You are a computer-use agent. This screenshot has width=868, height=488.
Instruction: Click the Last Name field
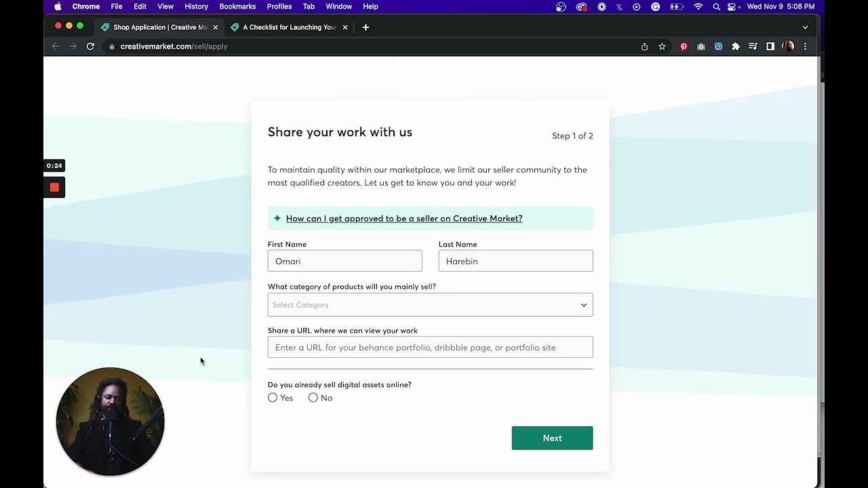click(x=515, y=261)
